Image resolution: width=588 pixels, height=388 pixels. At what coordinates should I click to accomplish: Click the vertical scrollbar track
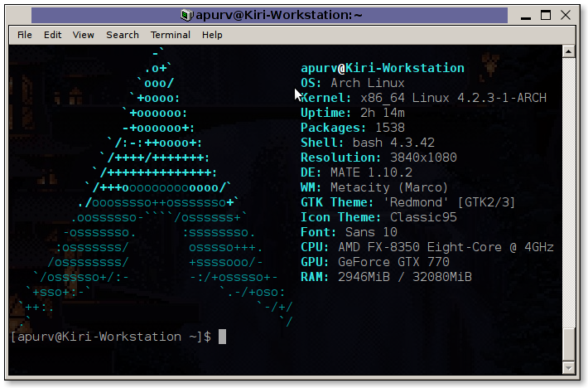[x=569, y=193]
